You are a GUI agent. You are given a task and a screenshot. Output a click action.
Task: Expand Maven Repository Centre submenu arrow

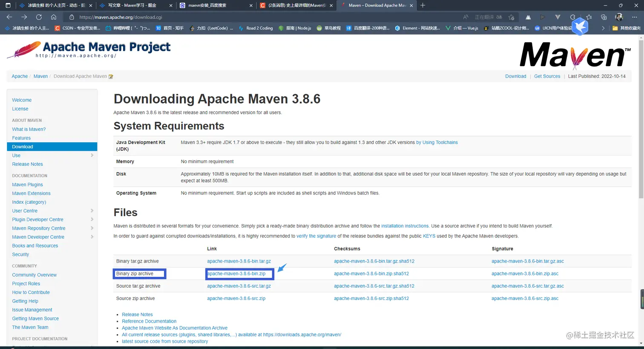pos(92,228)
